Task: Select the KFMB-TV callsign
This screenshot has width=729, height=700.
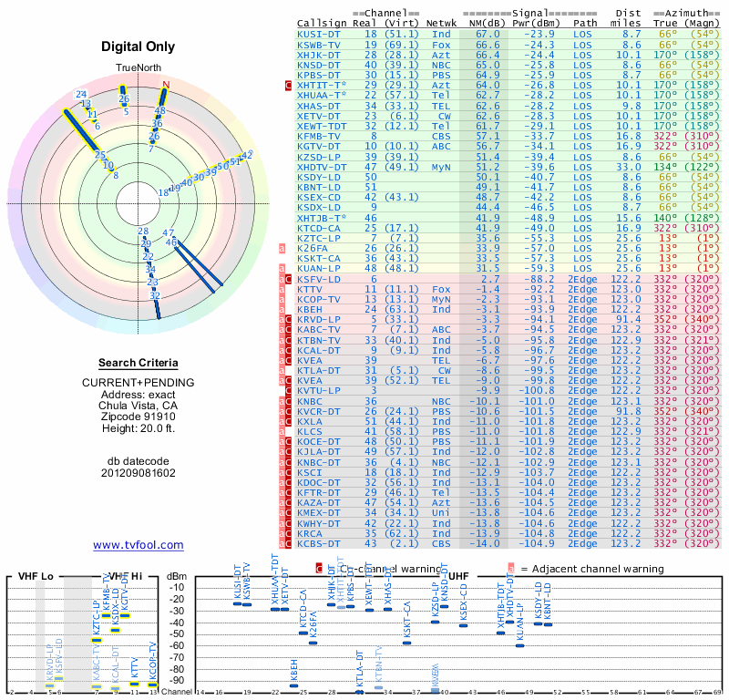Action: click(318, 137)
